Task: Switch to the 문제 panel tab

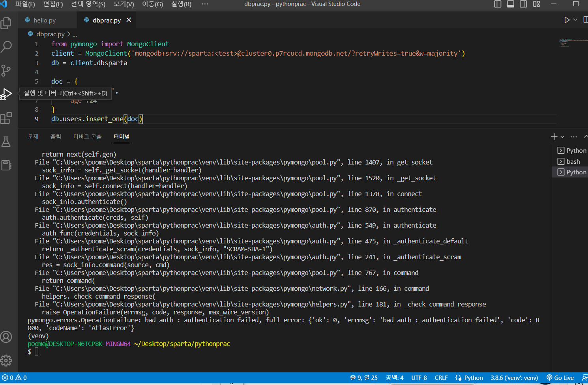Action: 33,136
